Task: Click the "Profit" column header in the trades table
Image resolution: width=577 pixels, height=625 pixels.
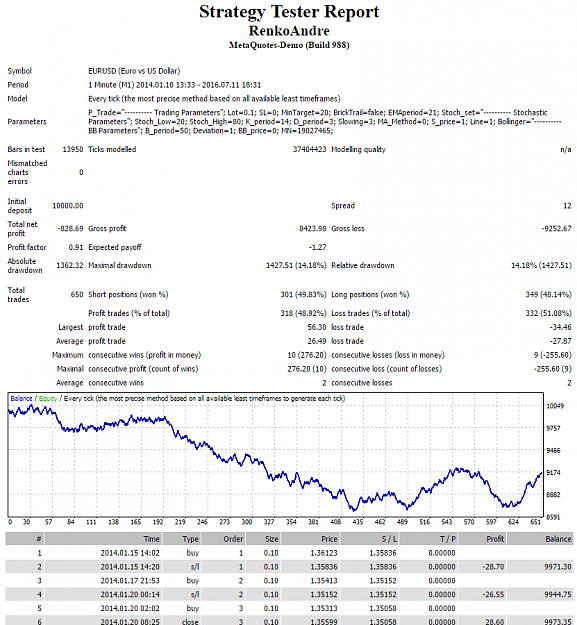Action: tap(495, 539)
